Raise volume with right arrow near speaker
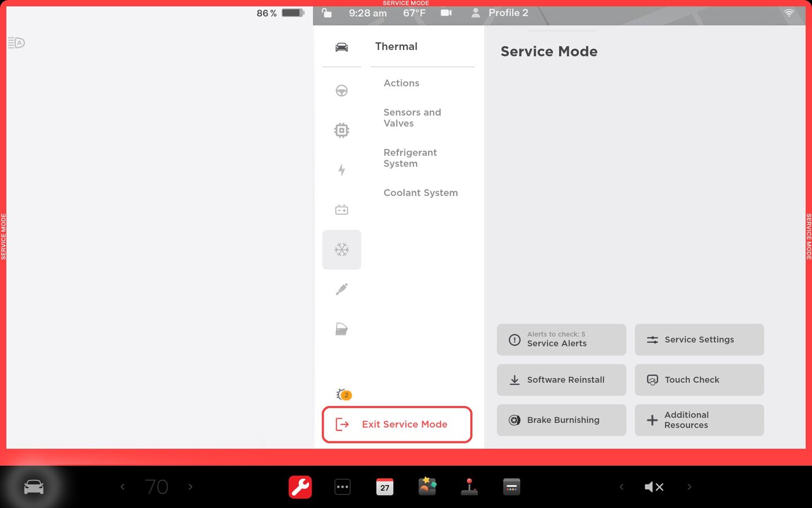Image resolution: width=812 pixels, height=508 pixels. (x=689, y=487)
